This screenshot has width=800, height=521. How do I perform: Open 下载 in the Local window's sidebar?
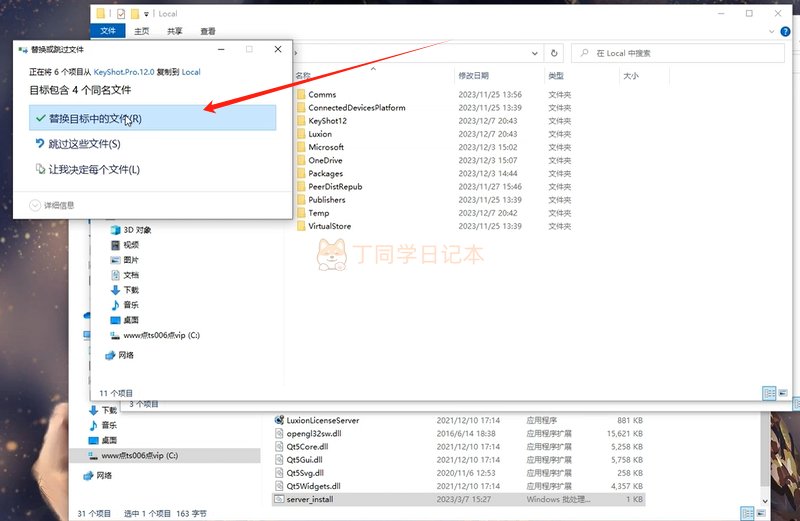pyautogui.click(x=125, y=290)
